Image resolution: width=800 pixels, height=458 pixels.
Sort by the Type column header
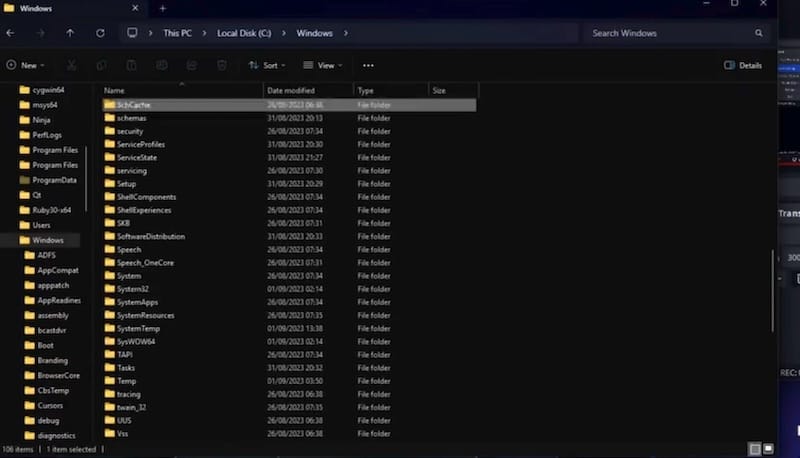[x=391, y=90]
